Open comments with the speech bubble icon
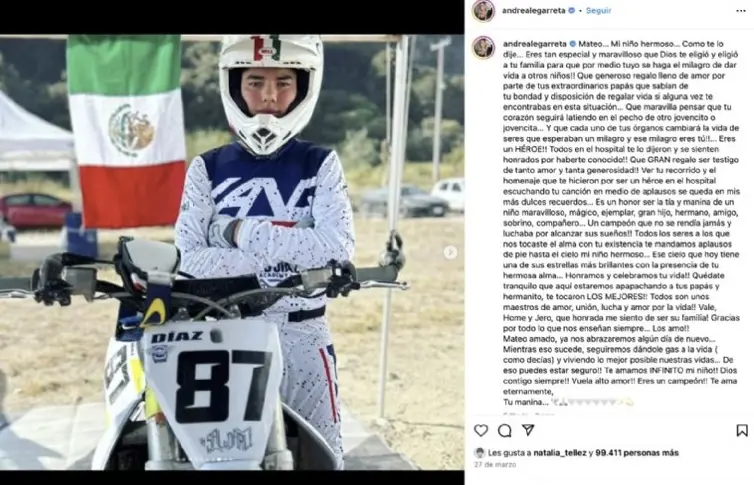This screenshot has width=754, height=485. (x=504, y=430)
